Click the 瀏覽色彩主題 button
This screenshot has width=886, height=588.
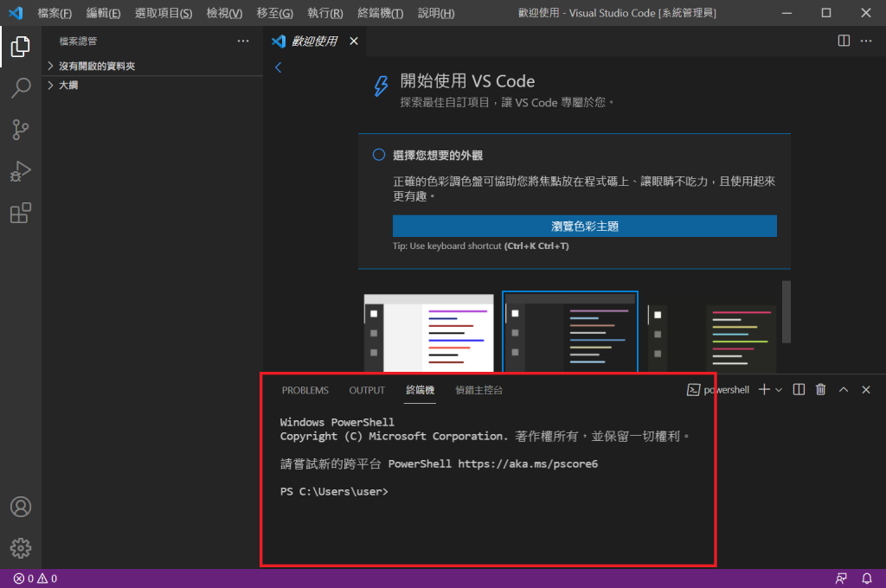point(584,226)
